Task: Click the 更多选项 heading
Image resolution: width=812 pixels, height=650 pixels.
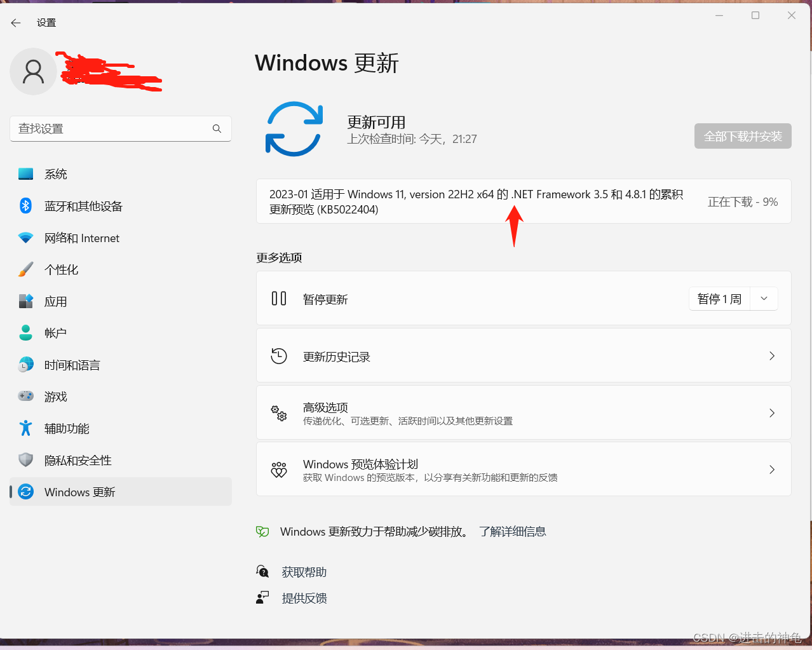Action: [279, 257]
